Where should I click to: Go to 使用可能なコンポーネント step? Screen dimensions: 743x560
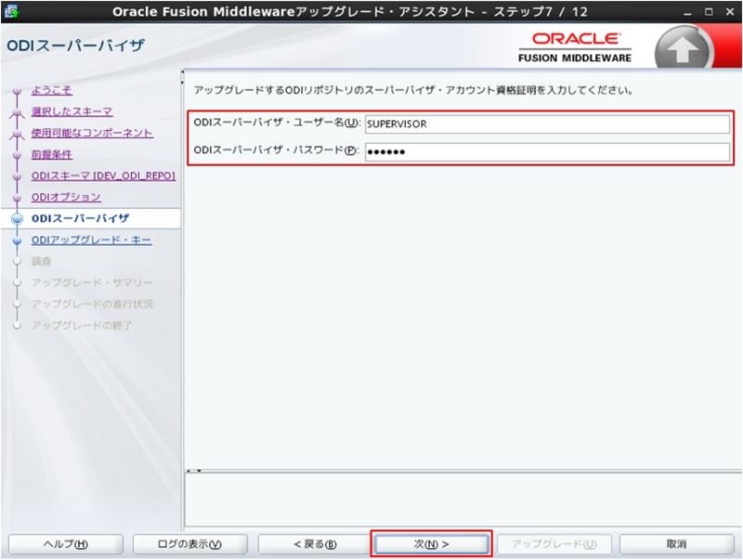[x=92, y=133]
